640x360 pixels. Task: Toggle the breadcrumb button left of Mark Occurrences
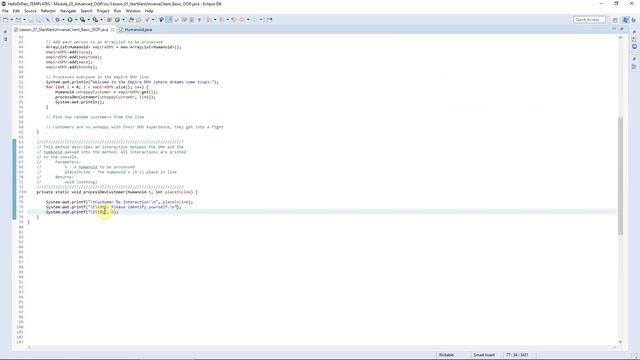click(161, 20)
